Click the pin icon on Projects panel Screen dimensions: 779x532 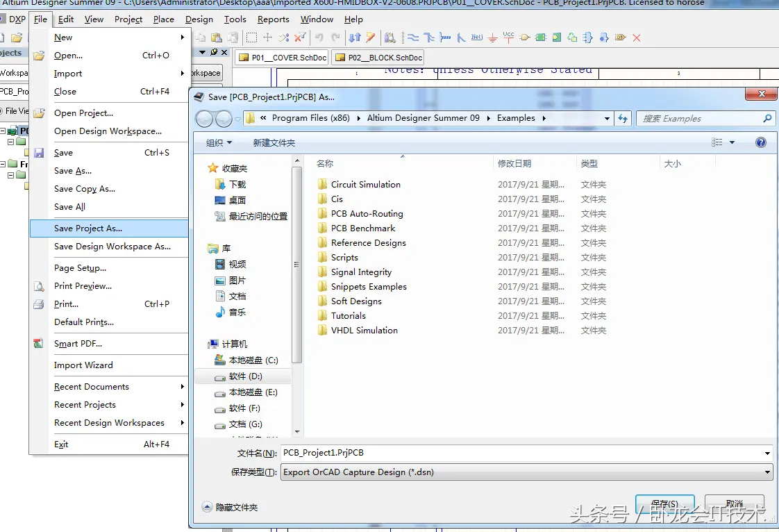[214, 51]
